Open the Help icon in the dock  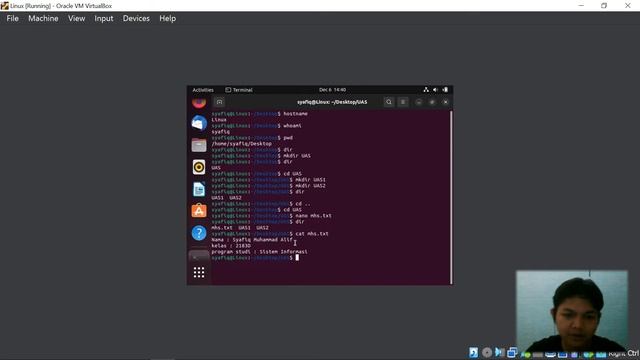[199, 233]
